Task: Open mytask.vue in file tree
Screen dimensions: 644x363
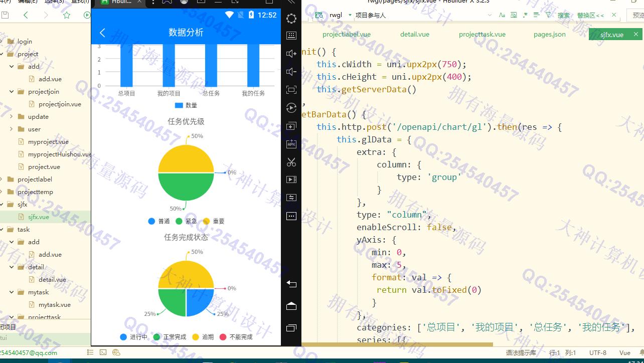Action: tap(55, 305)
